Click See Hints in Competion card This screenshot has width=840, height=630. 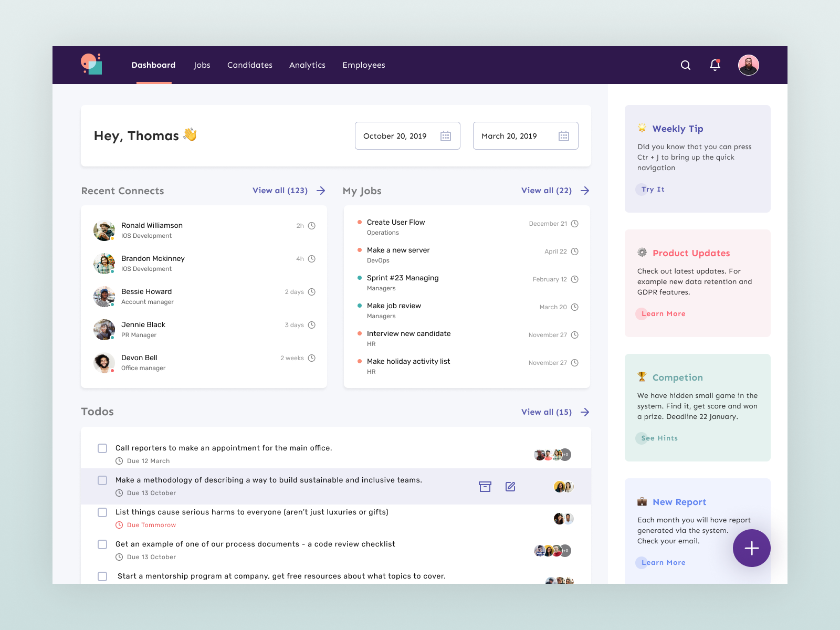point(659,438)
